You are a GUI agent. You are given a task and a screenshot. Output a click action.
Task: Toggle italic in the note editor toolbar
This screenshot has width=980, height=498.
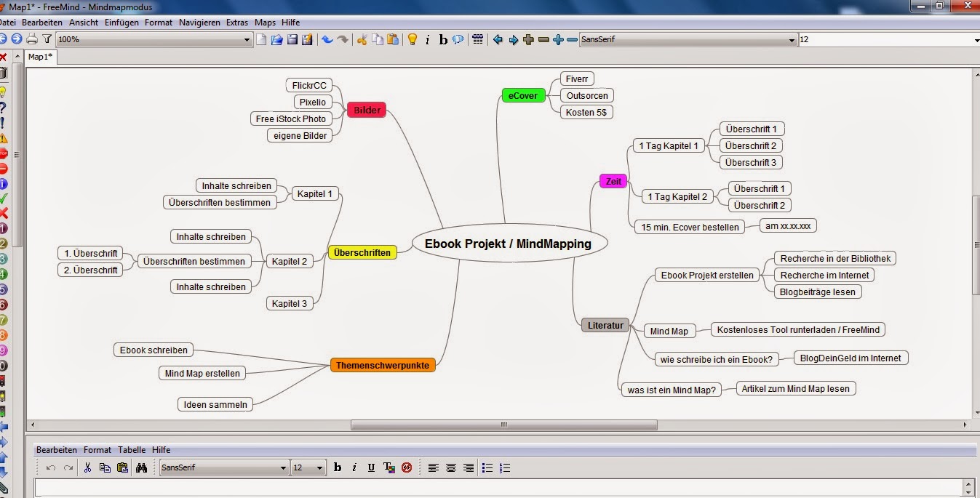[x=354, y=467]
